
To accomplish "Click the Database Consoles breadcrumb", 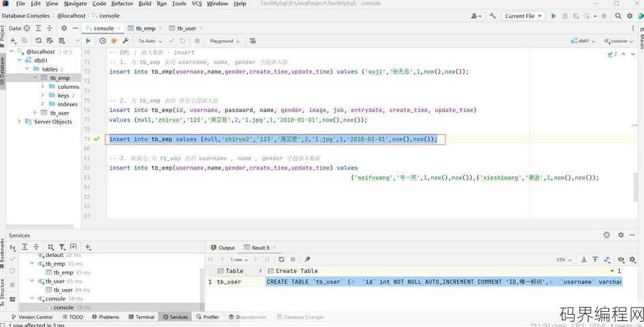I will click(x=26, y=16).
